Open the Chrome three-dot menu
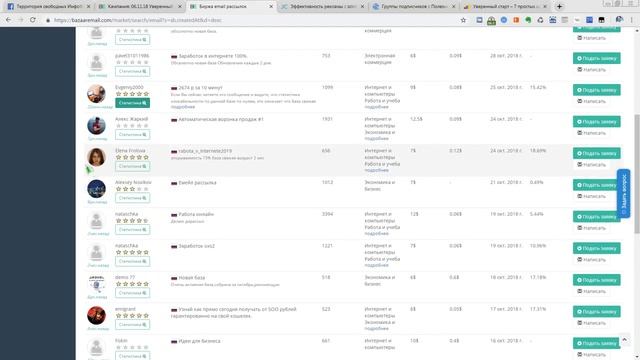Viewport: 640px width, 360px height. coord(632,20)
